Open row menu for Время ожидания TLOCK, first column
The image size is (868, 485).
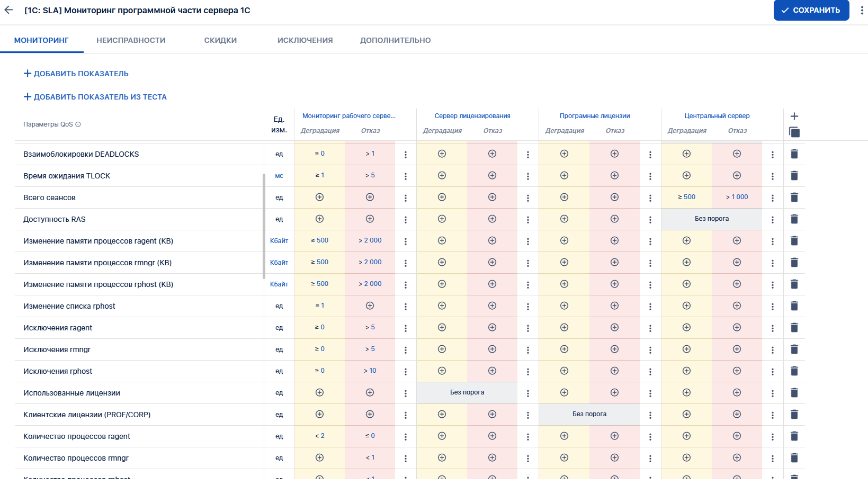(x=406, y=176)
